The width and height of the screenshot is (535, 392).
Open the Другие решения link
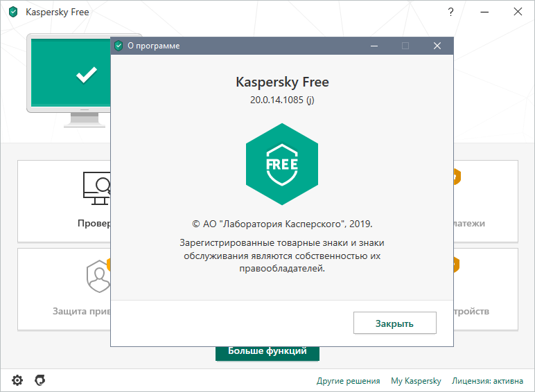(x=348, y=381)
